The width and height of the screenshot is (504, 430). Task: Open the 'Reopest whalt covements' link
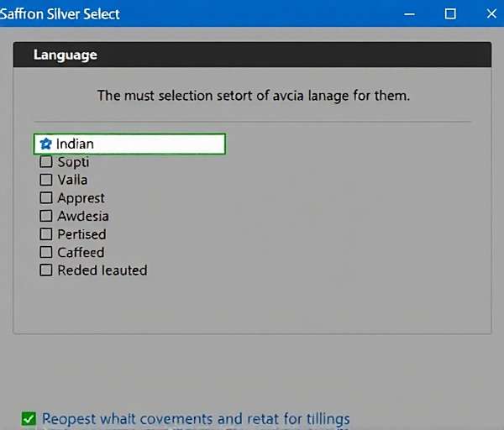click(196, 418)
